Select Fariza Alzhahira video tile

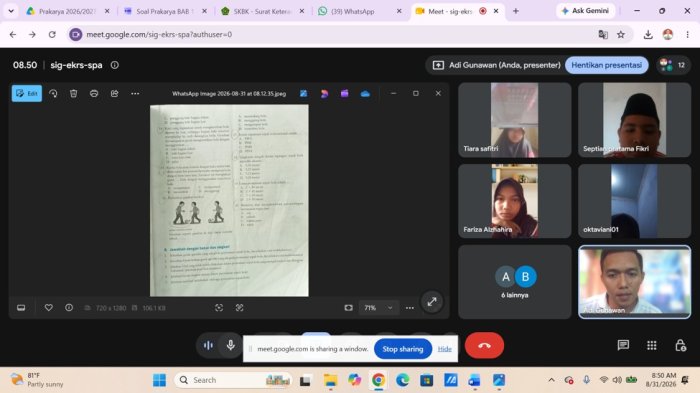515,201
